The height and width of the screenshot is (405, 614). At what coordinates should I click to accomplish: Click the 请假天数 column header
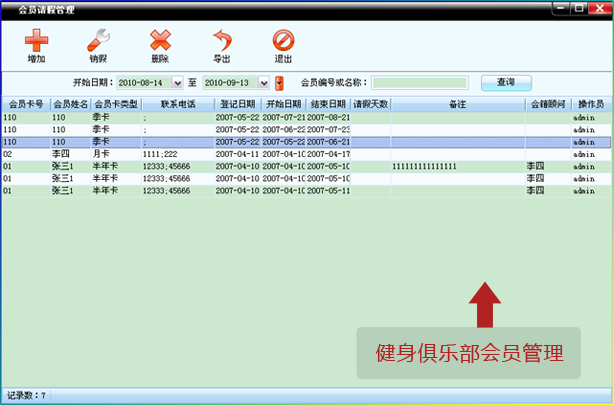[x=370, y=104]
